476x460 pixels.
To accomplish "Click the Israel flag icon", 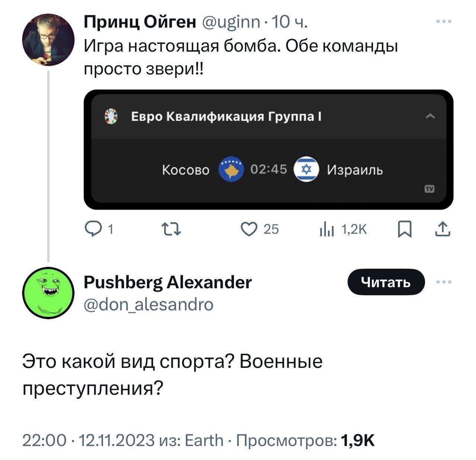I will point(306,169).
